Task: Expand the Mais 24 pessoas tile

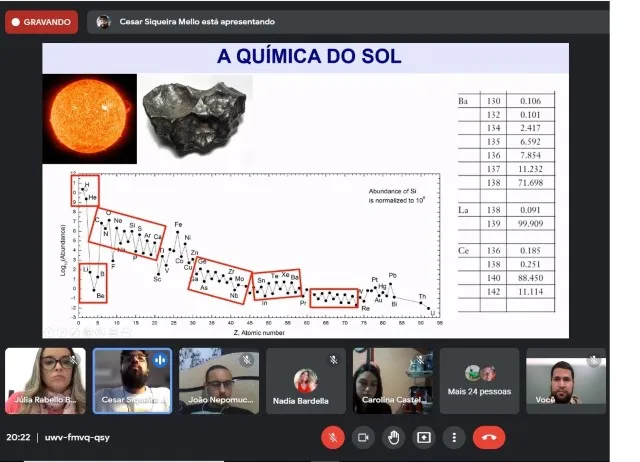Action: point(478,381)
